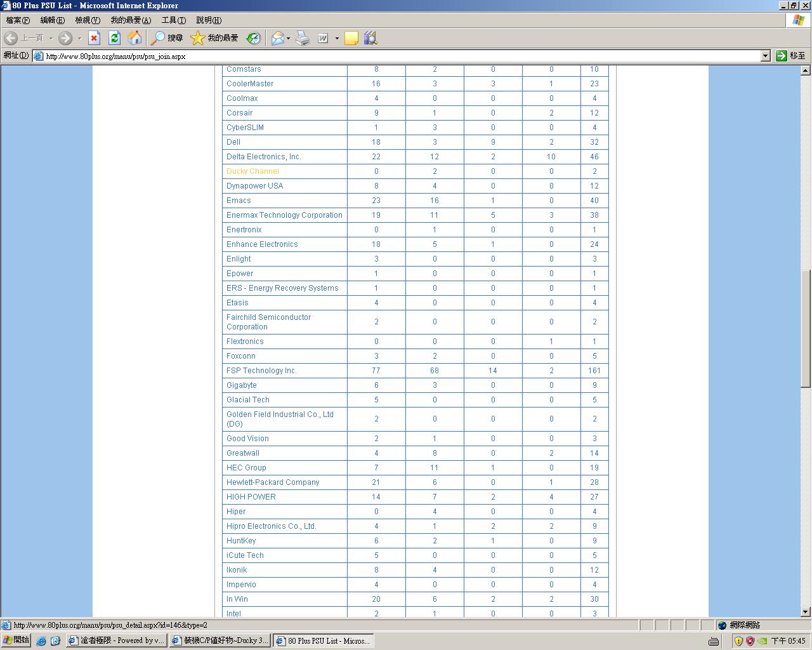Open the HIGH POWER manufacturer link
The image size is (812, 650).
(251, 497)
